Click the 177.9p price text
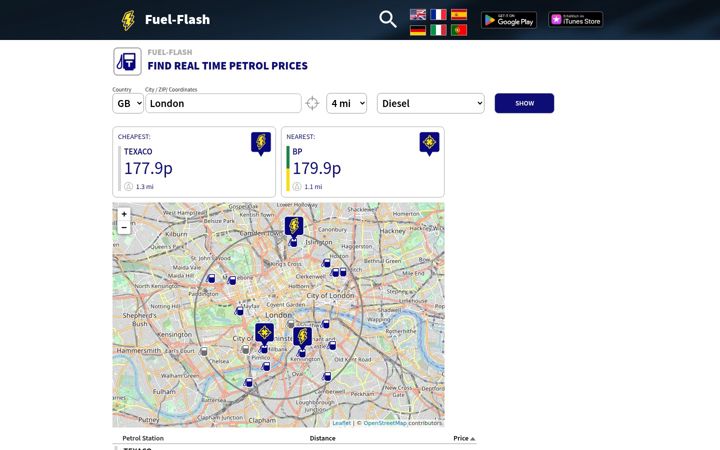 point(148,168)
